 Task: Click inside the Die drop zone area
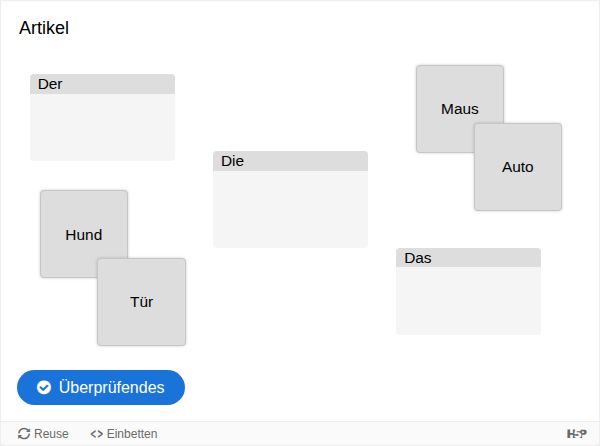(290, 208)
